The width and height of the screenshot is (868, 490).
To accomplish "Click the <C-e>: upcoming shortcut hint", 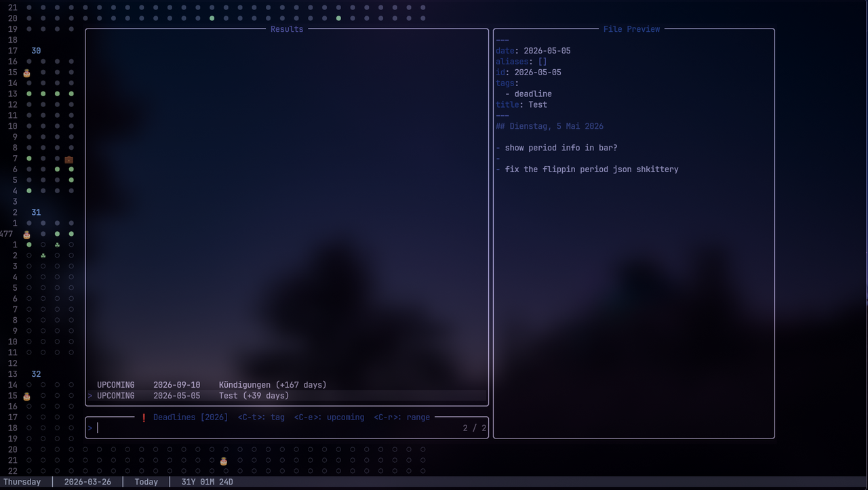I will (x=329, y=417).
